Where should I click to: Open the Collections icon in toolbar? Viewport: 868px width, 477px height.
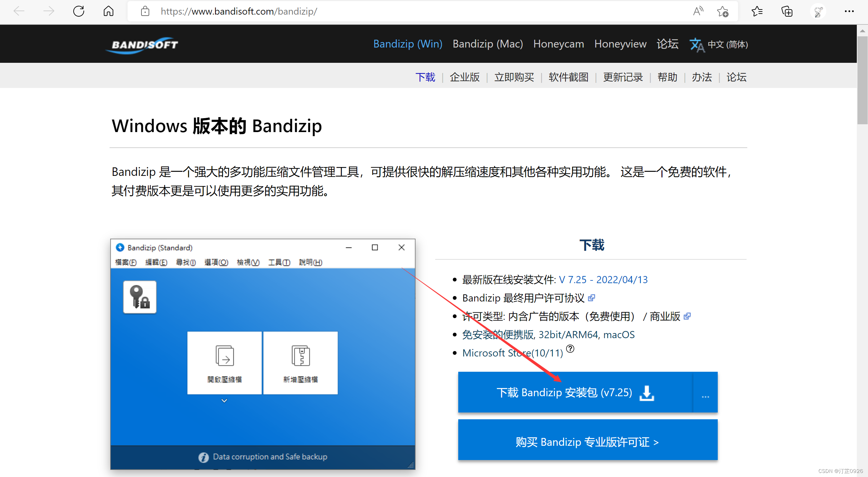[787, 11]
